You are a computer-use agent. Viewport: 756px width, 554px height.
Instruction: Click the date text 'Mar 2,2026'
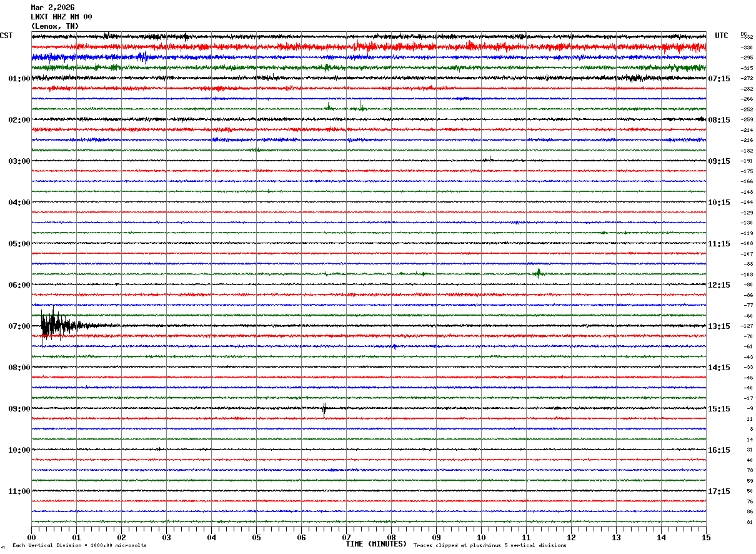tap(52, 8)
